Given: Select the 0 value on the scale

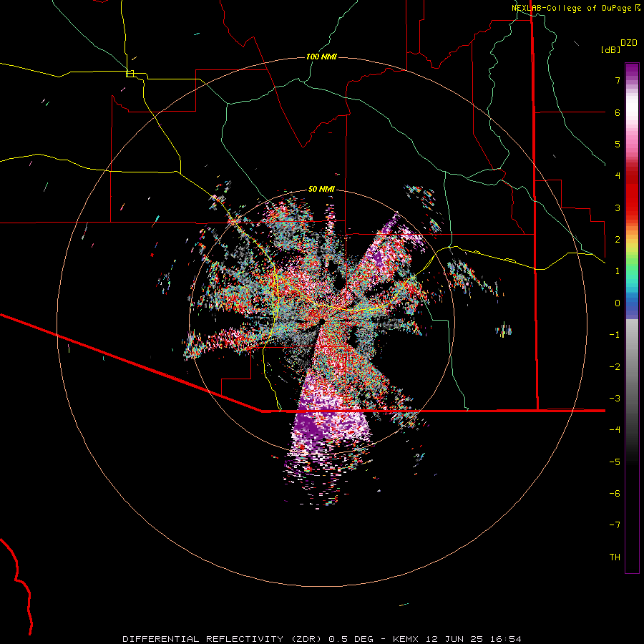Looking at the screenshot, I should click(x=618, y=303).
